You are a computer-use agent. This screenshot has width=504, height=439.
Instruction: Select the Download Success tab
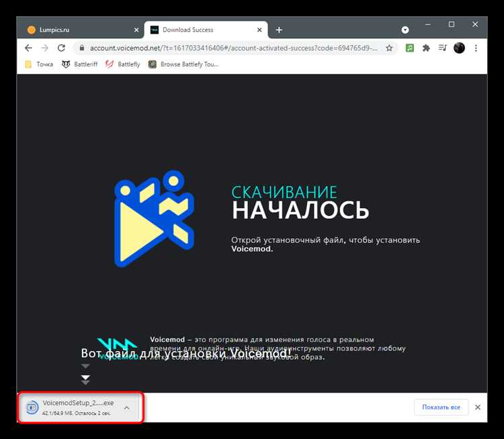coord(206,30)
